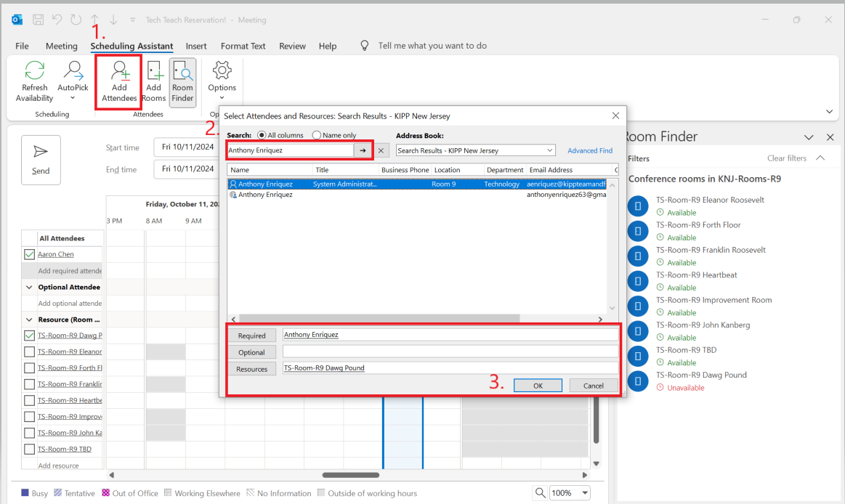Viewport: 845px width, 504px height.
Task: Check the TS-Room-R9 TBD resource checkbox
Action: click(30, 449)
